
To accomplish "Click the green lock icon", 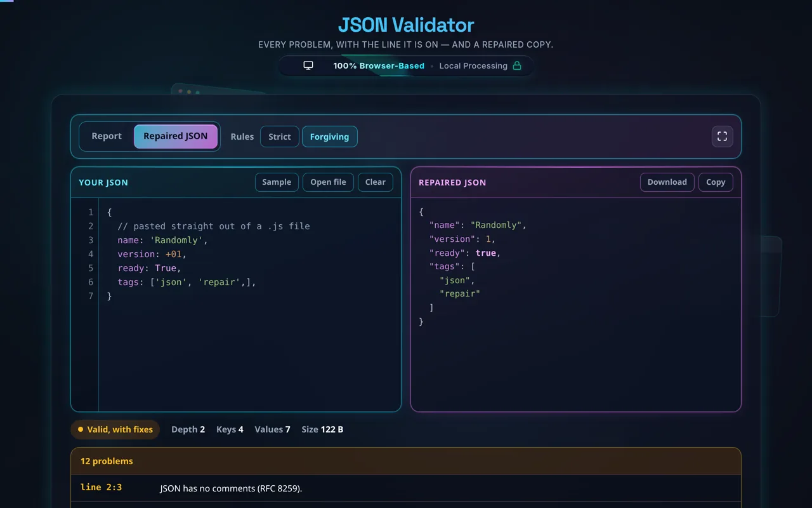I will click(517, 65).
